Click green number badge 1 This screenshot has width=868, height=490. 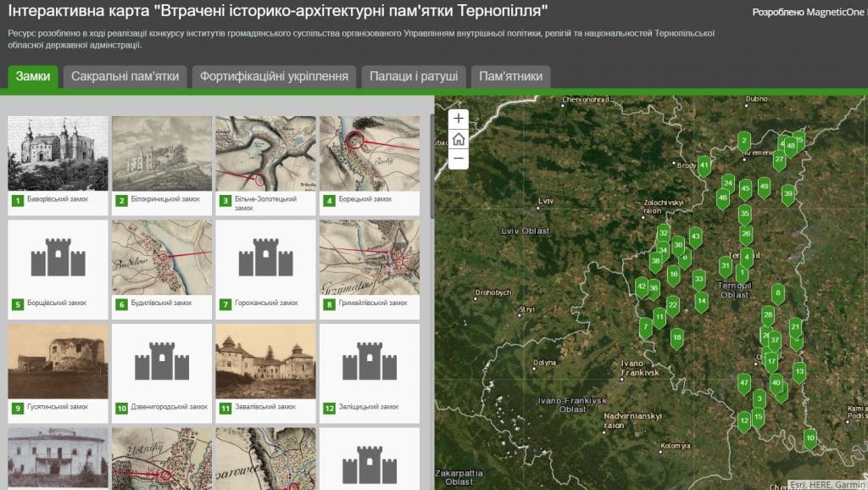pos(18,200)
